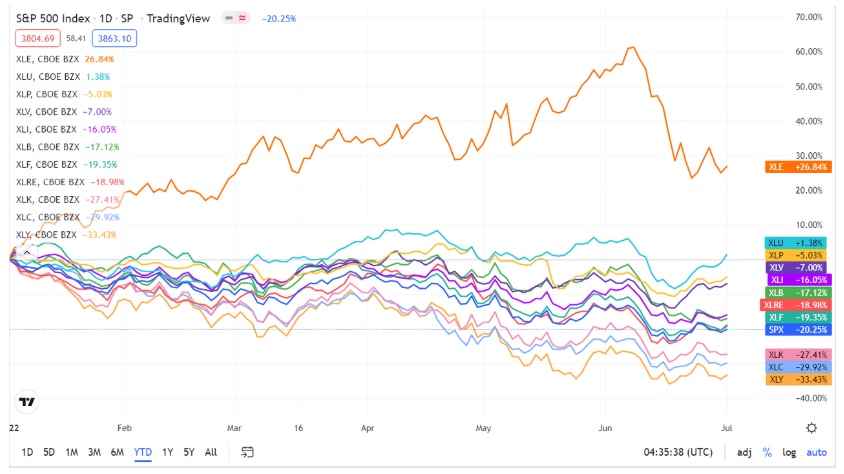Select the XLE, CBOE BZX legend entry

tap(48, 58)
